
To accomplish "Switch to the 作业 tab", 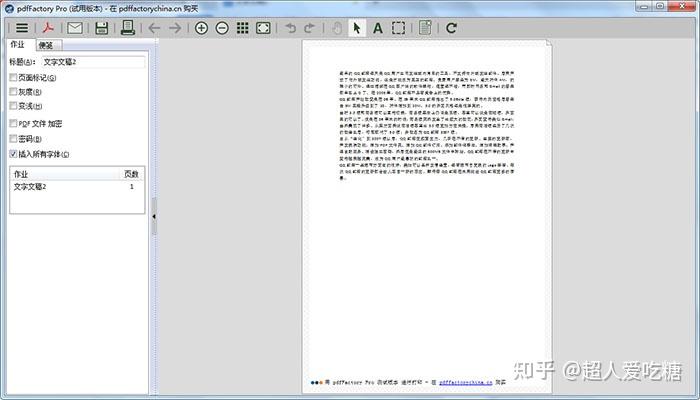I will (18, 45).
